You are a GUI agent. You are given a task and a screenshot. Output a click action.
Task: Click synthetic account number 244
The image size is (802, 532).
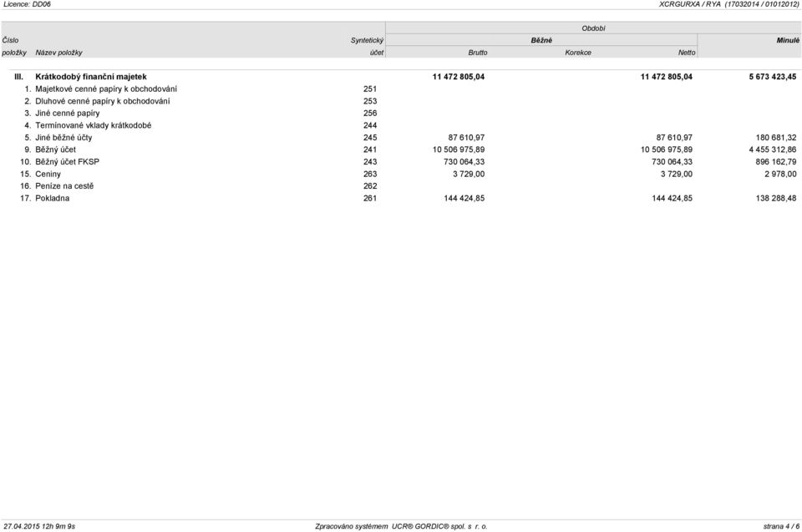pyautogui.click(x=370, y=125)
